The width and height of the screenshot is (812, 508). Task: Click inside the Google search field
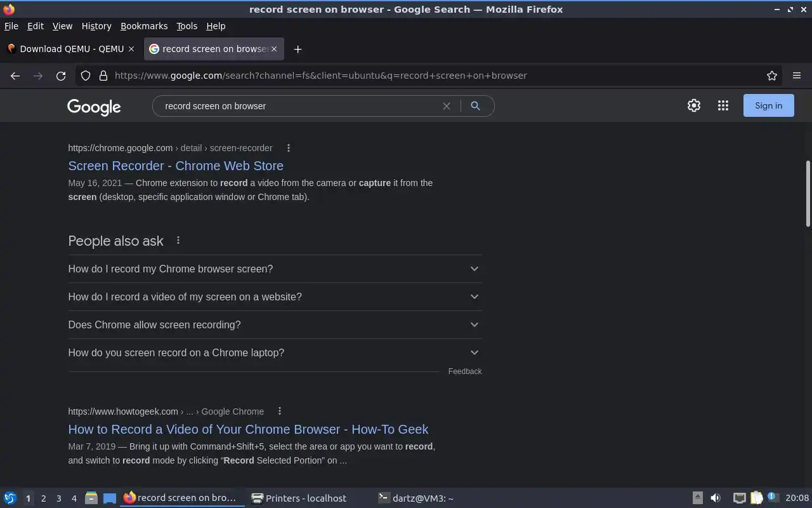298,106
